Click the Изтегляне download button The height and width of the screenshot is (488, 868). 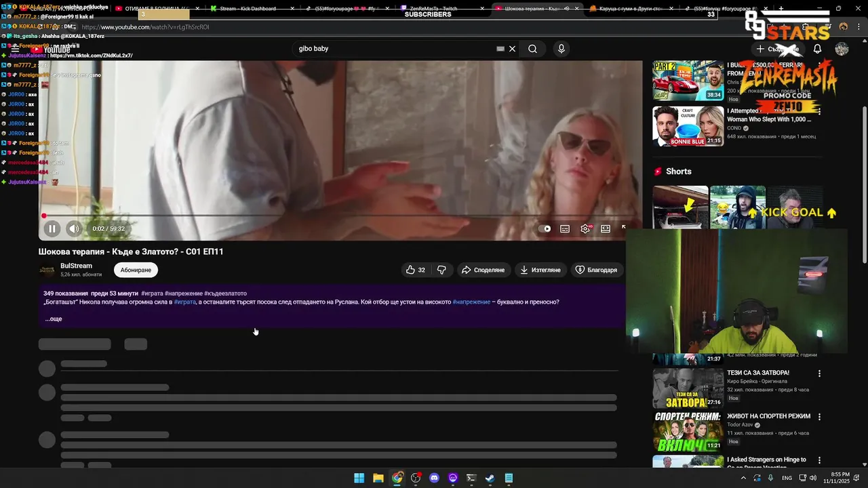coord(540,270)
